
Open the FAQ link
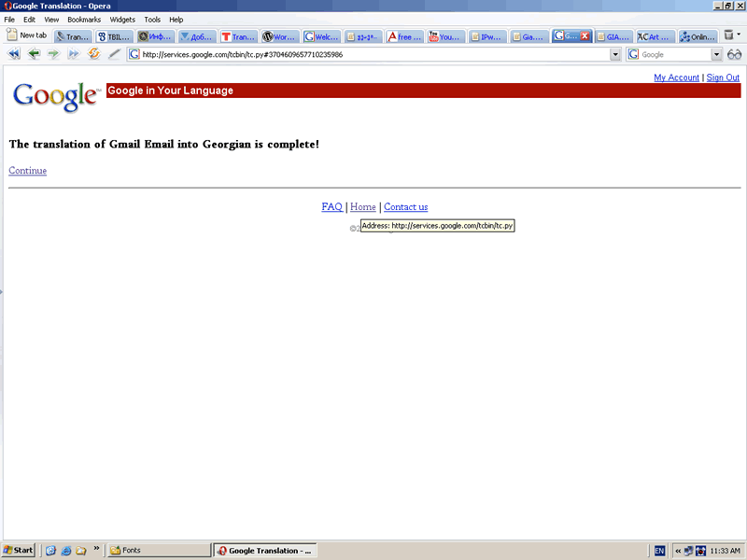[332, 206]
